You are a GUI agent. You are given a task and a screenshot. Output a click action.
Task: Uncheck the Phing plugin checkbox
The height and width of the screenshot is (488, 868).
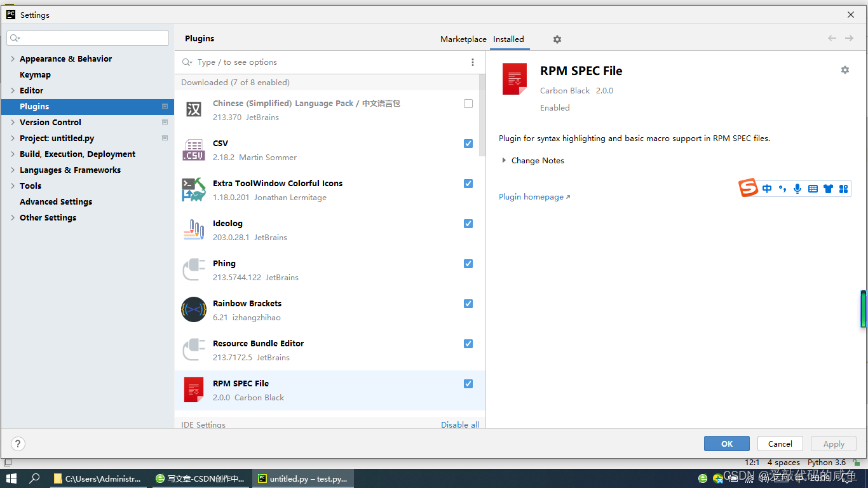click(468, 264)
